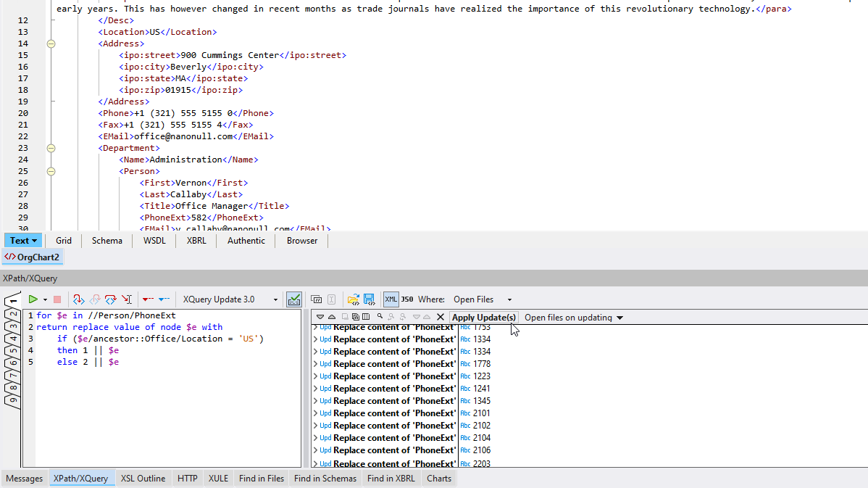The width and height of the screenshot is (868, 488).
Task: Open the XQuery Update 3.0 language dropdown
Action: pyautogui.click(x=275, y=299)
